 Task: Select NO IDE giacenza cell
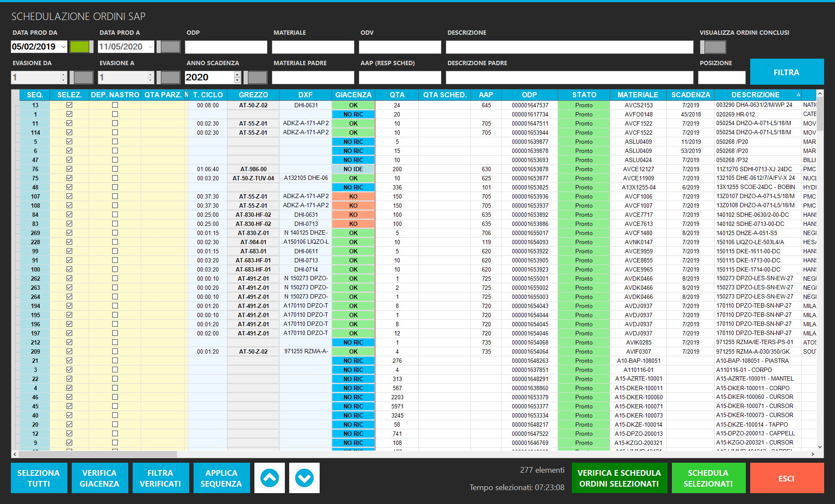tap(353, 169)
